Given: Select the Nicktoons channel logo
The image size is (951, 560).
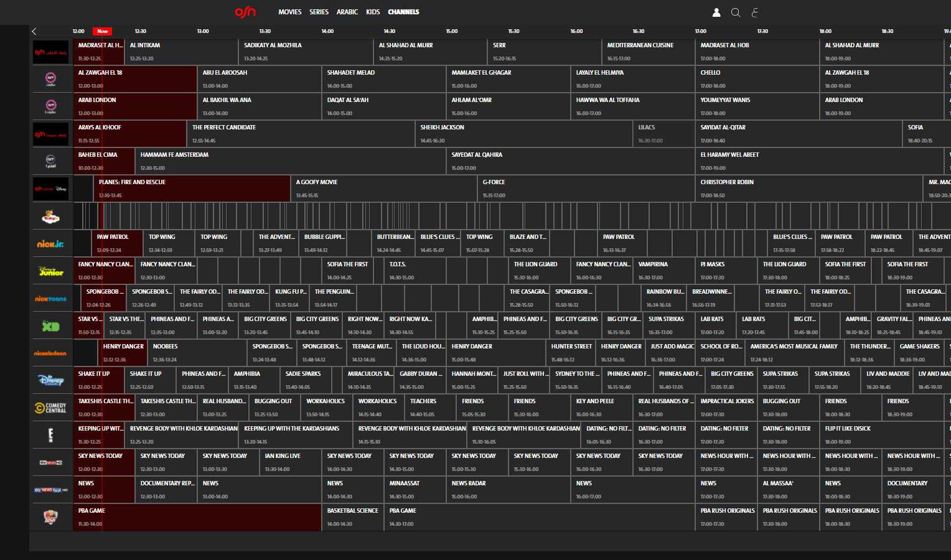Looking at the screenshot, I should 51,299.
